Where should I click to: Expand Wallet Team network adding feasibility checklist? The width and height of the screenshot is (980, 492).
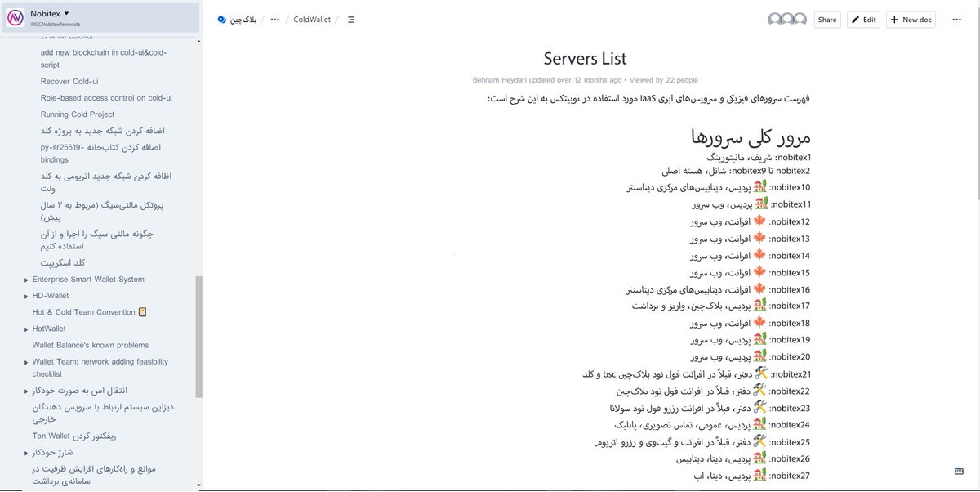pos(25,362)
